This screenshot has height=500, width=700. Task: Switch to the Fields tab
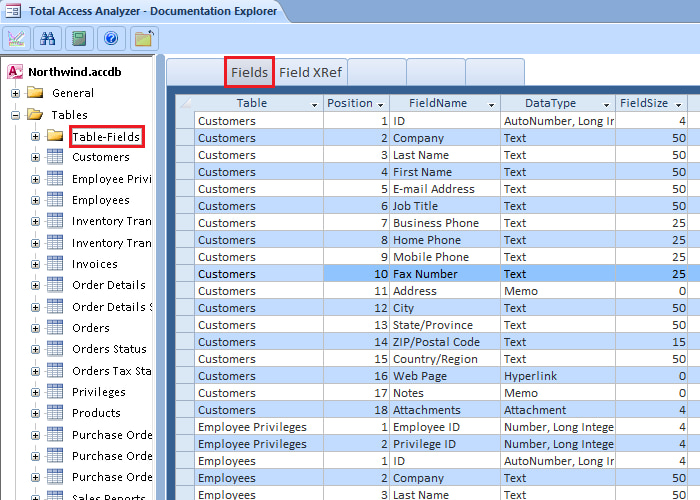pos(249,72)
